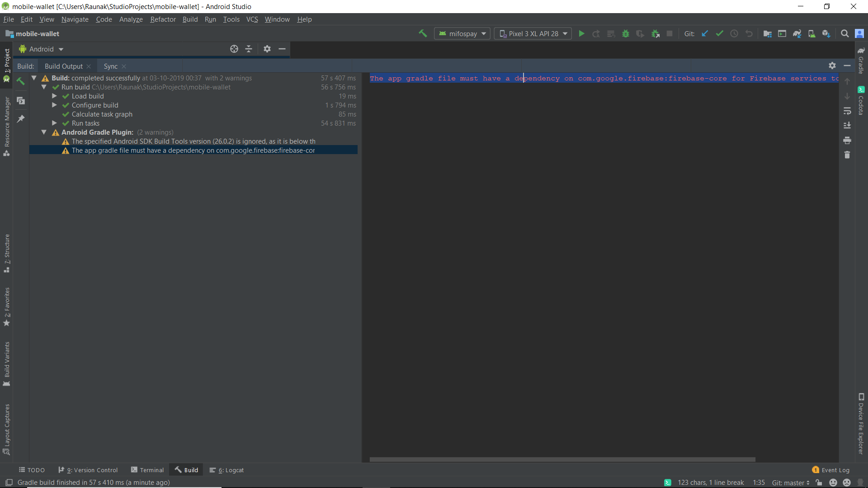
Task: Click the Search Everywhere magnifier icon
Action: pyautogui.click(x=844, y=33)
